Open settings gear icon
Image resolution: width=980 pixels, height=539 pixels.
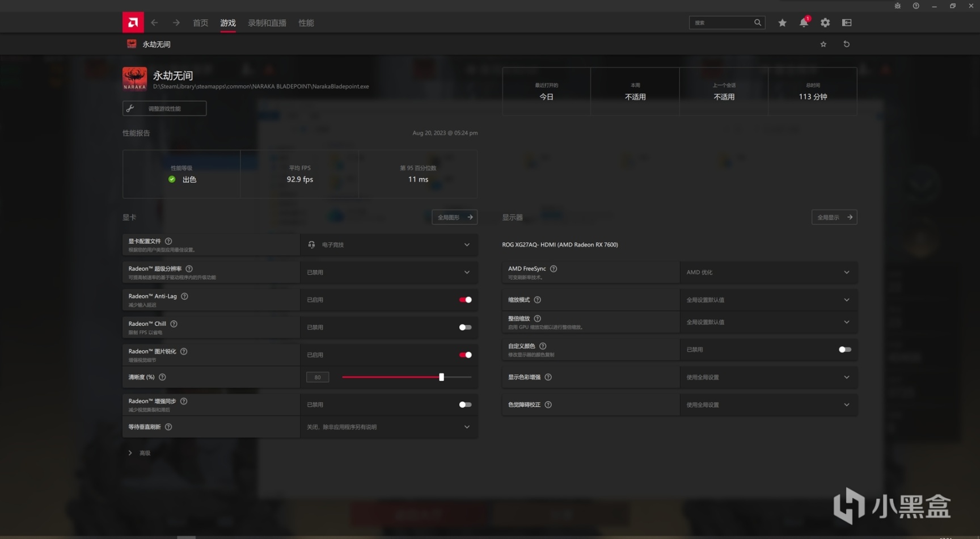pyautogui.click(x=825, y=23)
